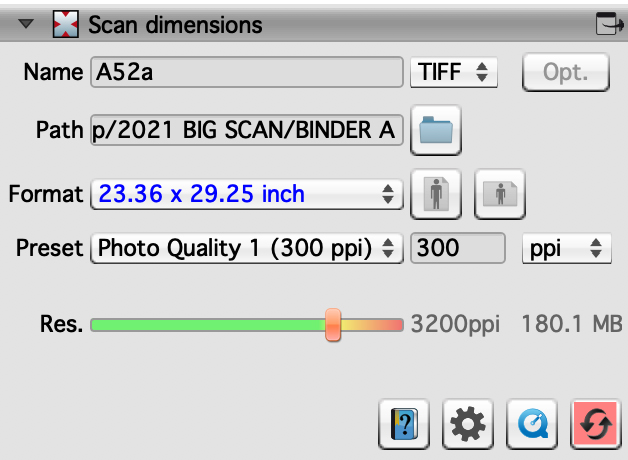Image resolution: width=628 pixels, height=460 pixels.
Task: Click the Name field containing A52a
Action: 246,73
